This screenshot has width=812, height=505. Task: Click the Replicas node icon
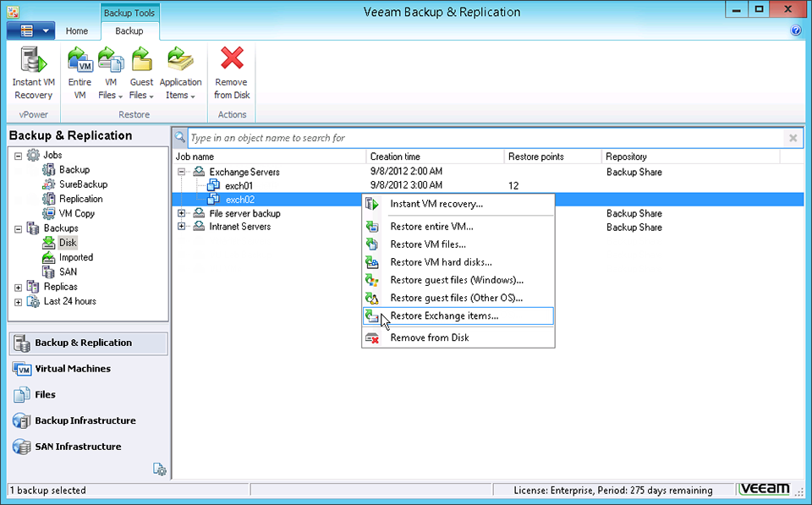33,287
